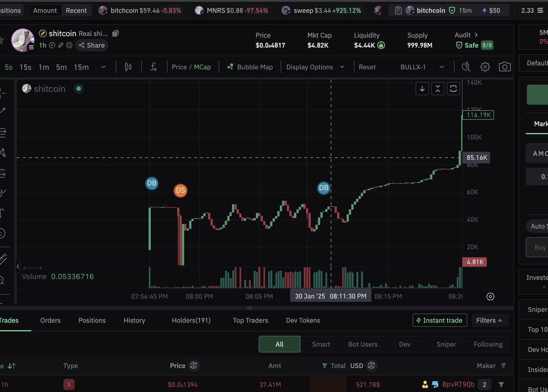Open the fx indicators menu
548x392 pixels.
pos(153,67)
